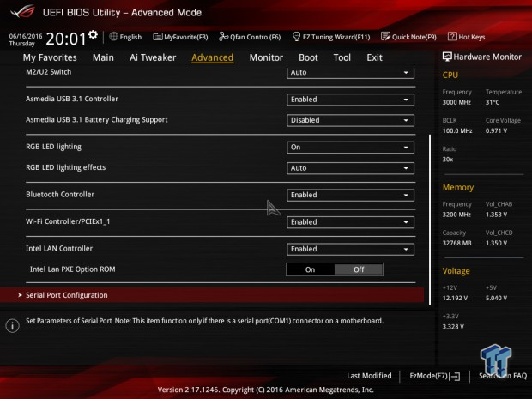Open Quick Note pencil icon
532x399 pixels.
[385, 36]
